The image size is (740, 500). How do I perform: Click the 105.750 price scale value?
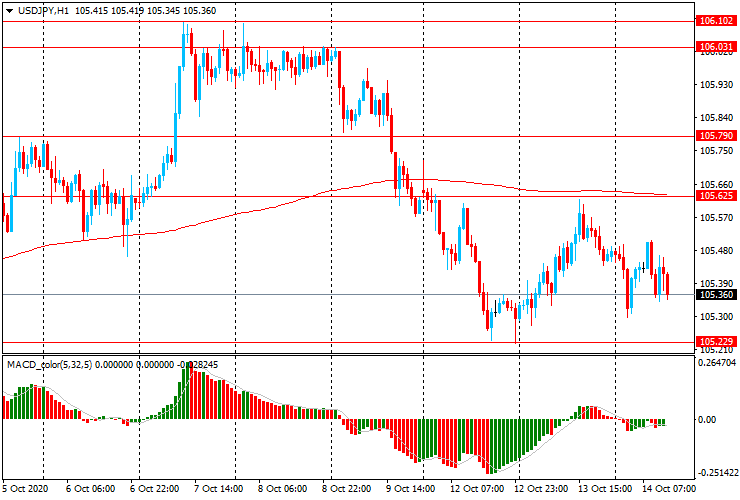716,151
